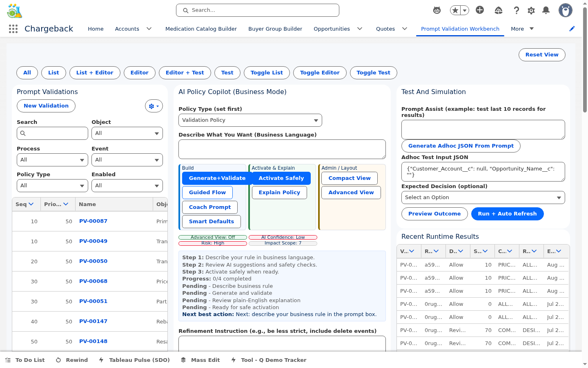Screen dimensions: 588x368
Task: Click the Preview Outcome button
Action: [434, 214]
